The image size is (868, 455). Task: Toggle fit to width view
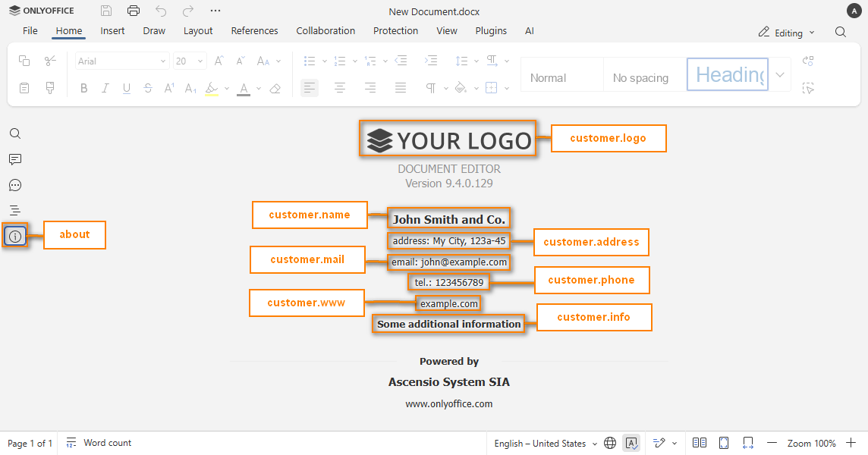(748, 443)
